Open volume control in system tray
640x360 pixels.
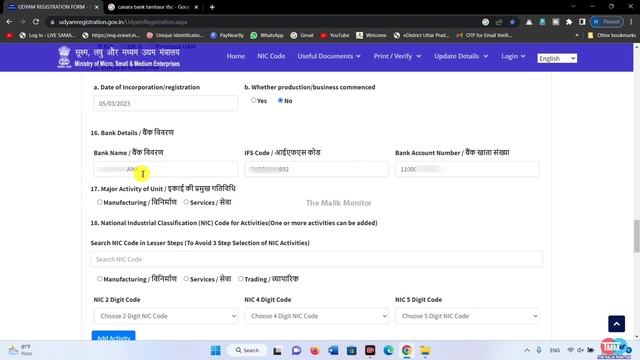pyautogui.click(x=580, y=350)
